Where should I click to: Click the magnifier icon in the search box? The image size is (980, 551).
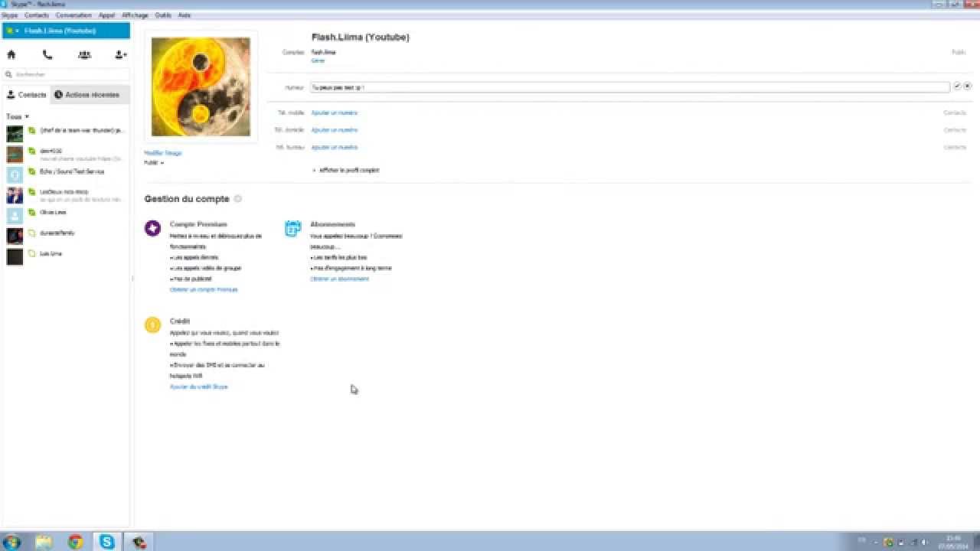9,75
